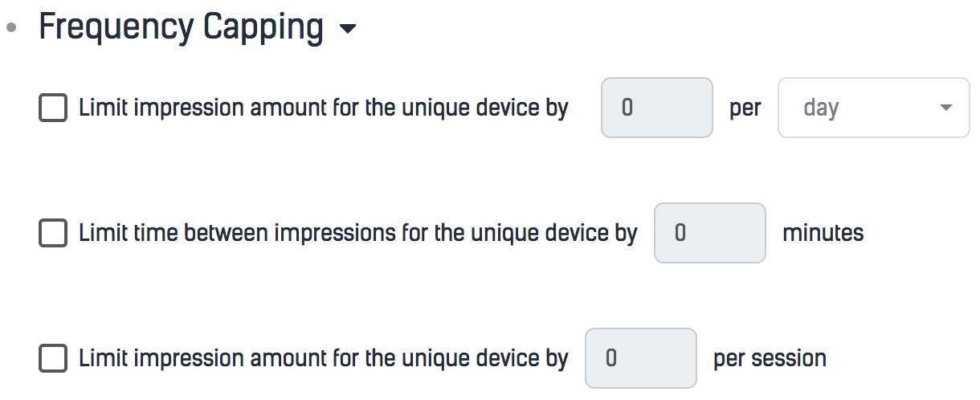
Task: Click the last "Limit impression amount" label
Action: tap(323, 358)
